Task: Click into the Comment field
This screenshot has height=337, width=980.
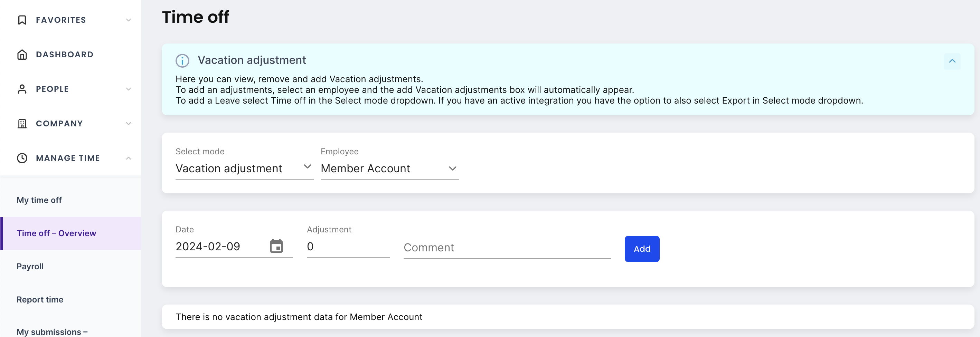Action: 507,248
